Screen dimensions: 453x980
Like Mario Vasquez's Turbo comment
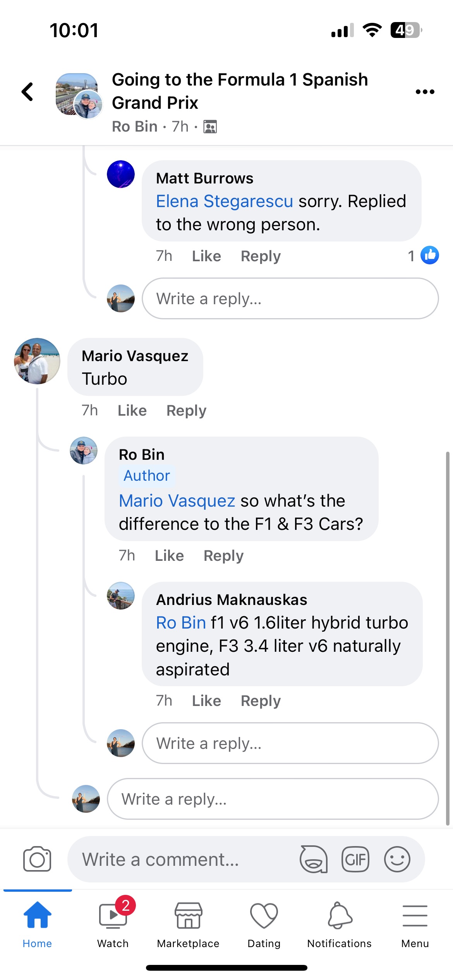click(x=132, y=411)
